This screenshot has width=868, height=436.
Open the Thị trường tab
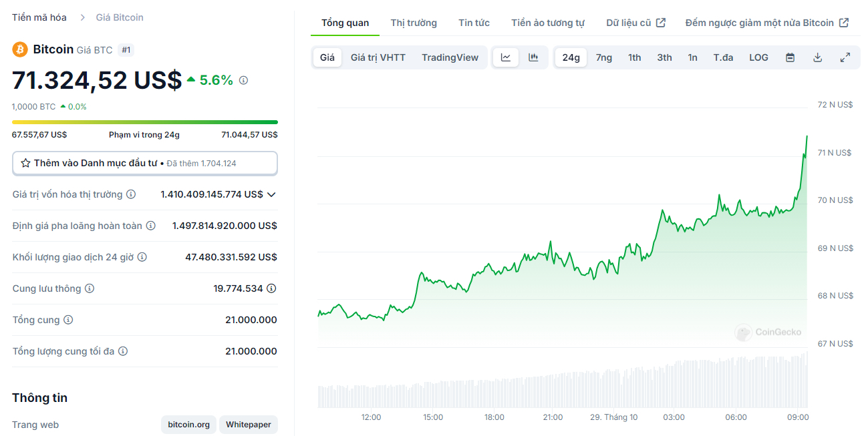pos(414,23)
